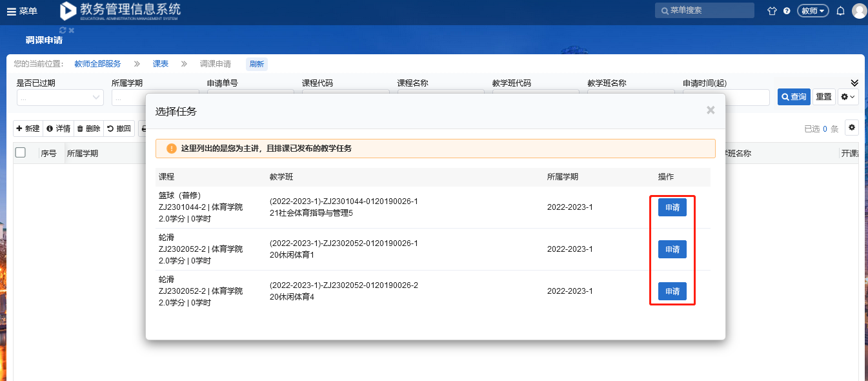This screenshot has width=868, height=381.
Task: Click 申请 for 20休闲体育4 class
Action: [672, 291]
